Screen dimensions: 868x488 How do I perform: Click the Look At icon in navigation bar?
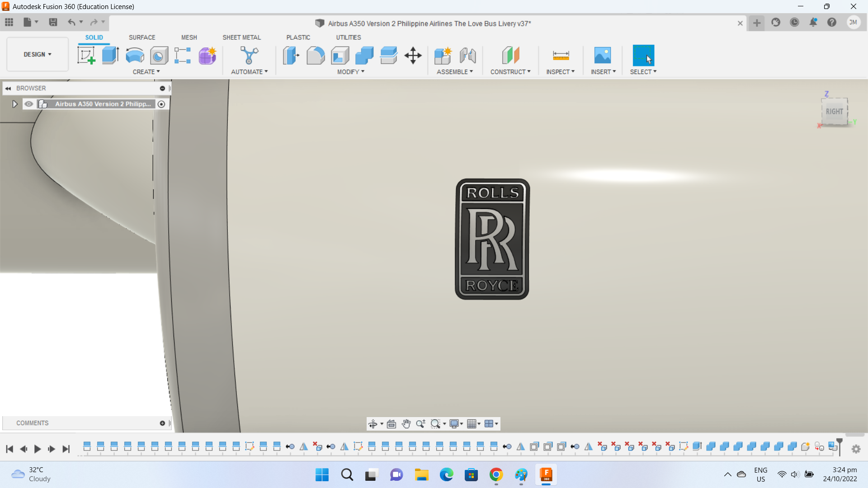click(x=392, y=424)
